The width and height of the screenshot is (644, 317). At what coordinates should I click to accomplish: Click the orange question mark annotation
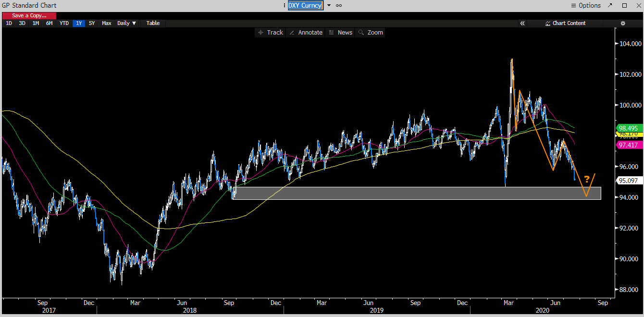587,180
